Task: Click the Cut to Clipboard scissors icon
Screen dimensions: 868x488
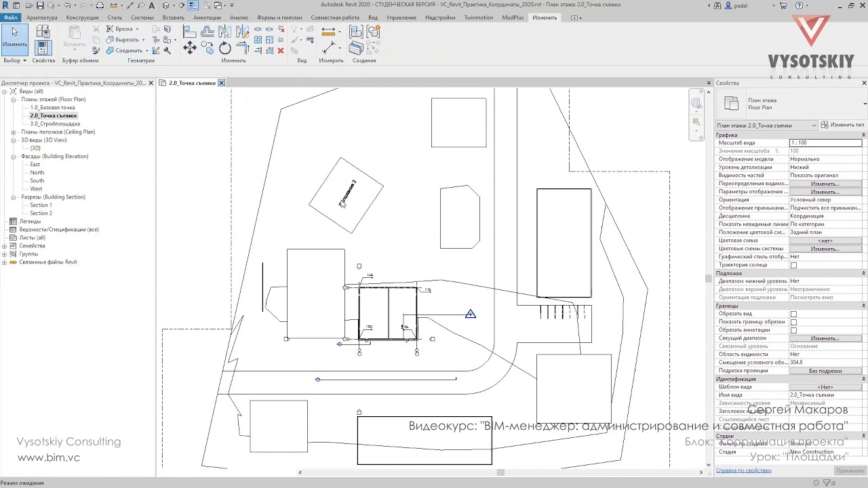Action: 96,29
